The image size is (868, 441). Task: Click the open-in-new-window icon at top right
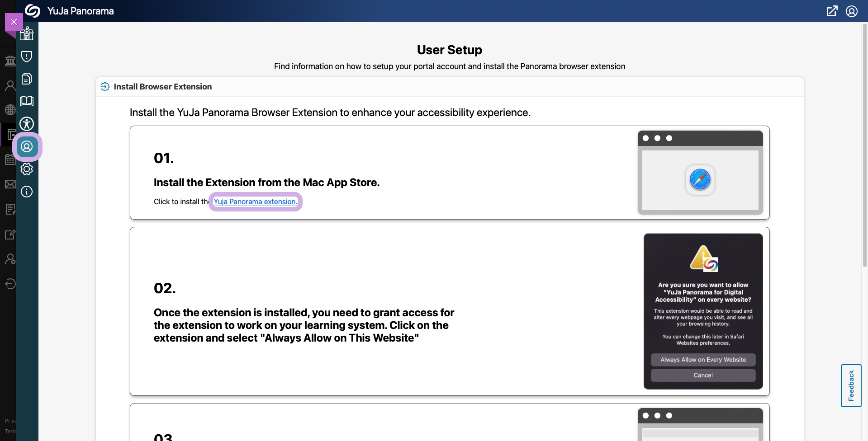point(832,11)
